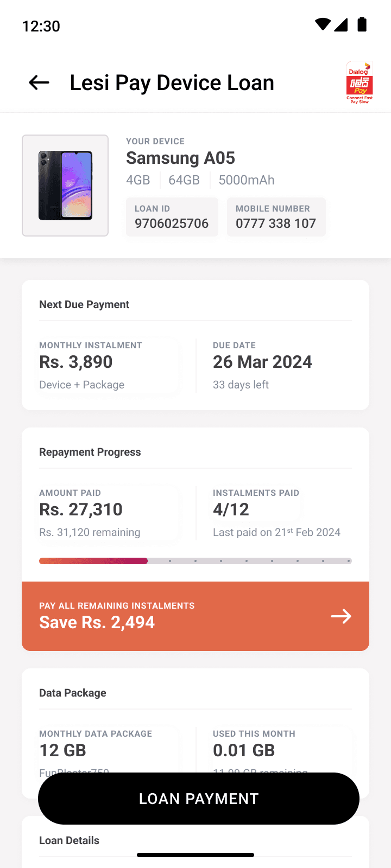Click the repayment progress bar

pos(195,561)
